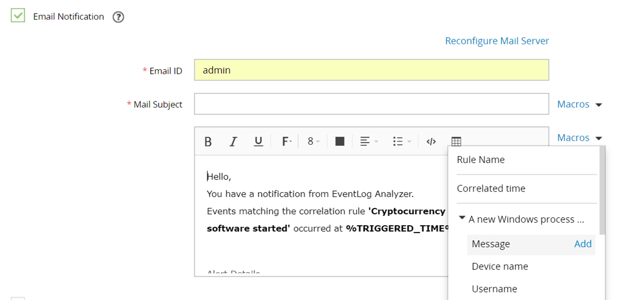Open the font family dropdown
The height and width of the screenshot is (300, 644).
coord(286,142)
